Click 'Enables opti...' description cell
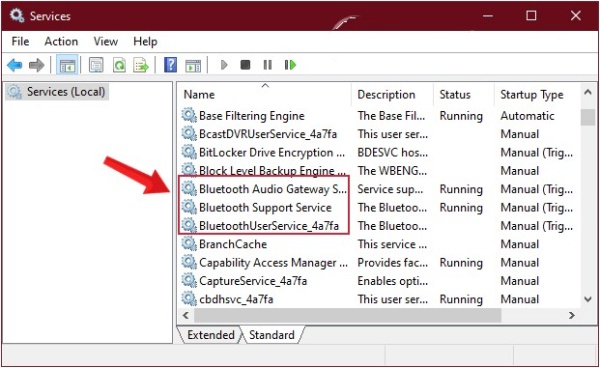Viewport: 600px width, 368px height. (x=393, y=281)
